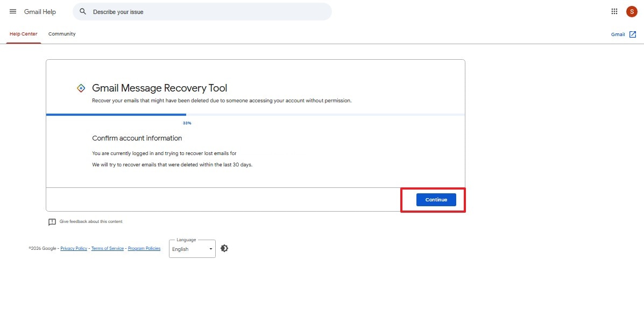Click the Gmail Message Recovery Tool heading

(x=159, y=88)
